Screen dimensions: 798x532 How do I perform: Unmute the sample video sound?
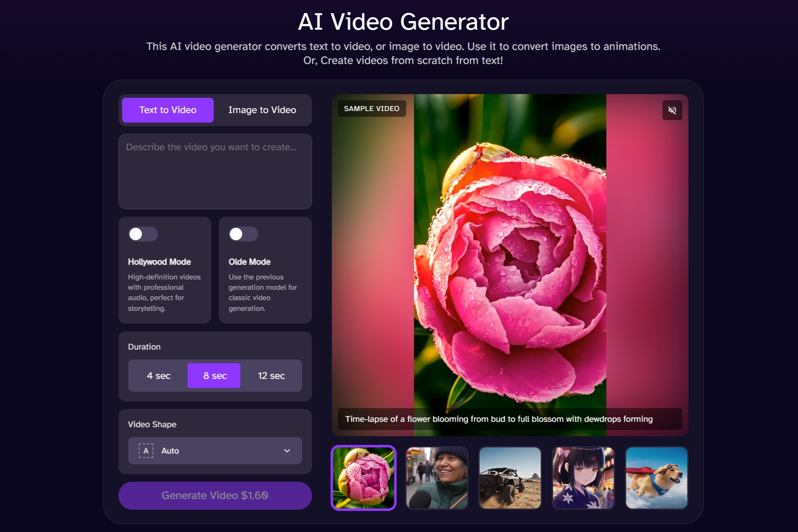(672, 110)
